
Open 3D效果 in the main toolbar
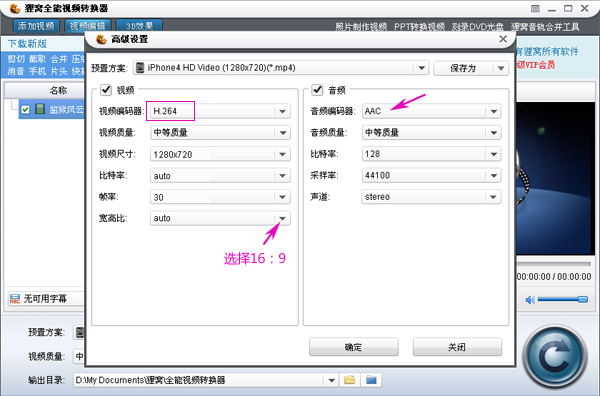click(x=139, y=26)
